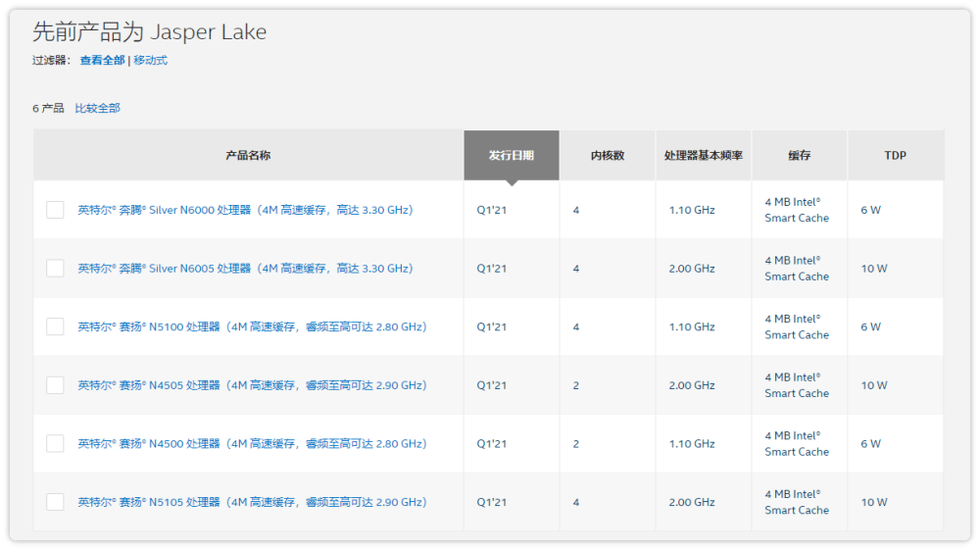The image size is (980, 550).
Task: Sort by 缓存 column header
Action: point(800,156)
